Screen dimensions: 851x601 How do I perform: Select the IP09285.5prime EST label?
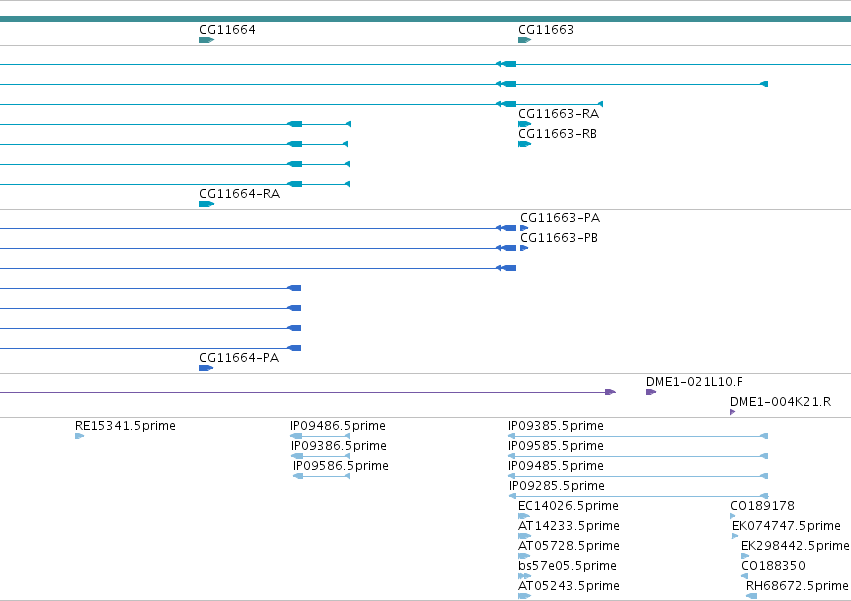pos(557,486)
